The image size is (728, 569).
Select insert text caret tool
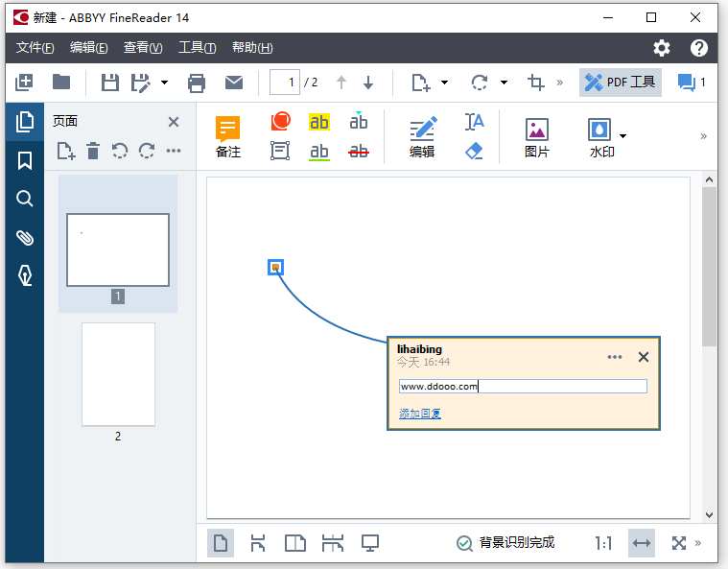359,121
